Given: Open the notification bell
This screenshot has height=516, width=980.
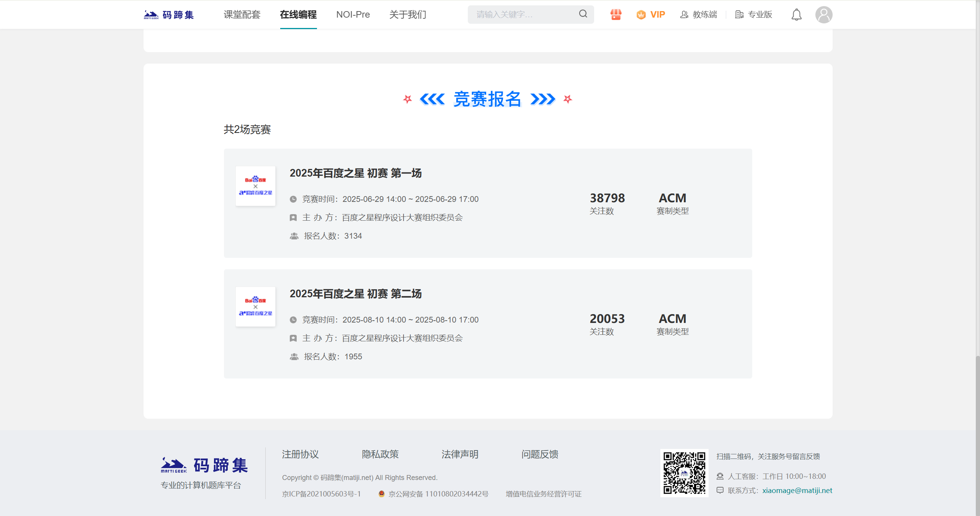Looking at the screenshot, I should click(796, 14).
